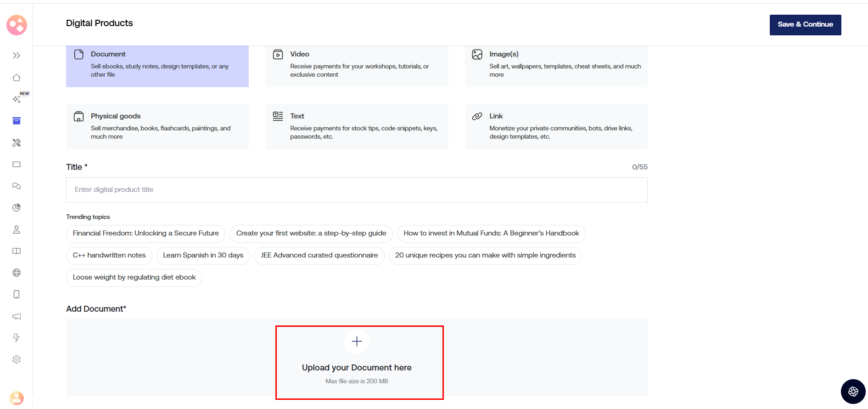Click the digital product title field
868x409 pixels.
(357, 190)
